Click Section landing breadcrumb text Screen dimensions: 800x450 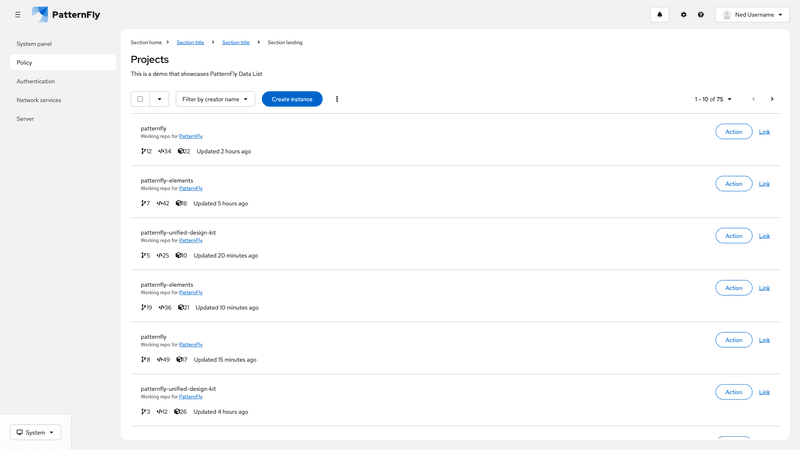pyautogui.click(x=285, y=42)
